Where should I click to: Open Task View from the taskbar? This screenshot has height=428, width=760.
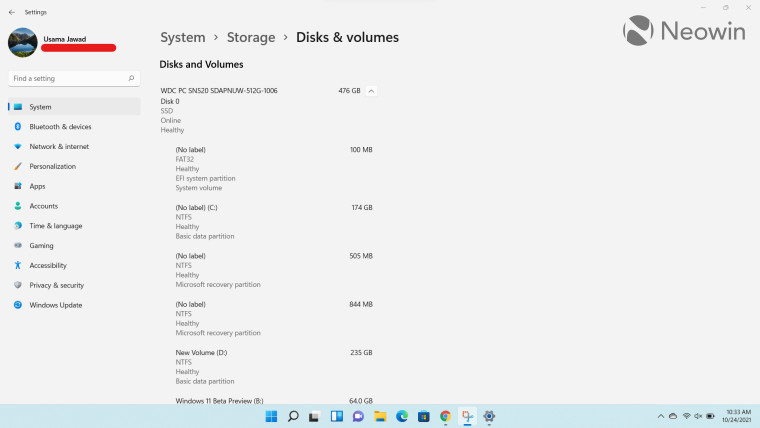coord(315,416)
